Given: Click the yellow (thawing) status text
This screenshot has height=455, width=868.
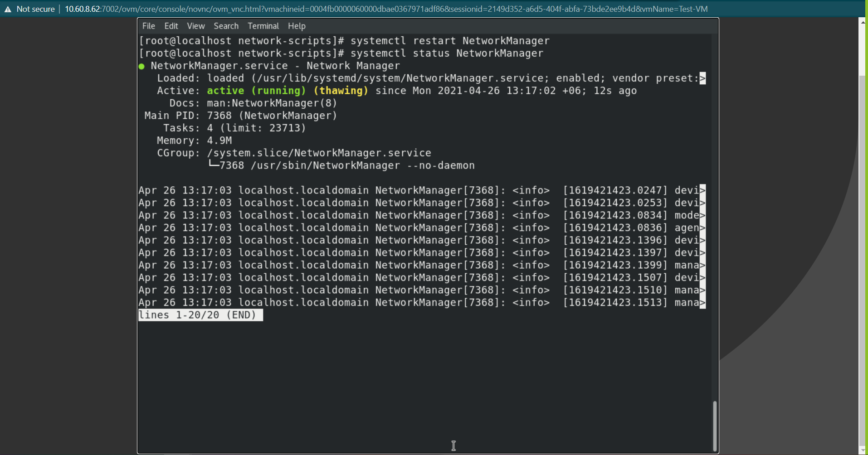Looking at the screenshot, I should coord(341,91).
